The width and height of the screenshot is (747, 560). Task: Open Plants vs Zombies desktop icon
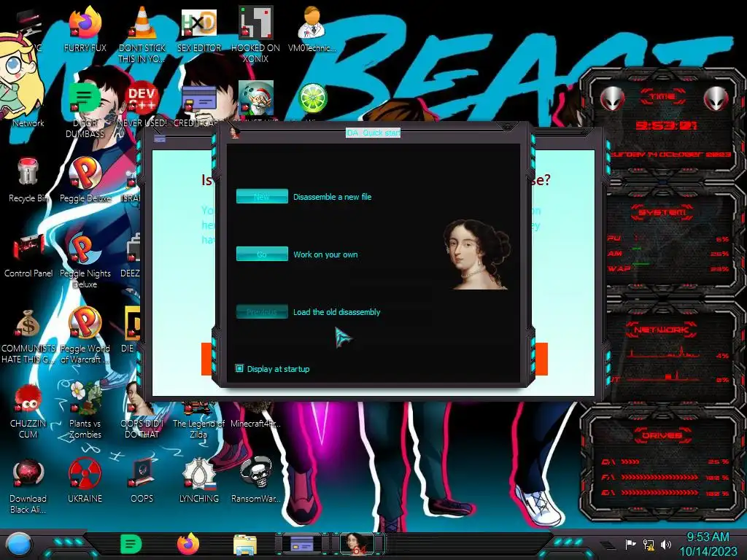coord(85,398)
